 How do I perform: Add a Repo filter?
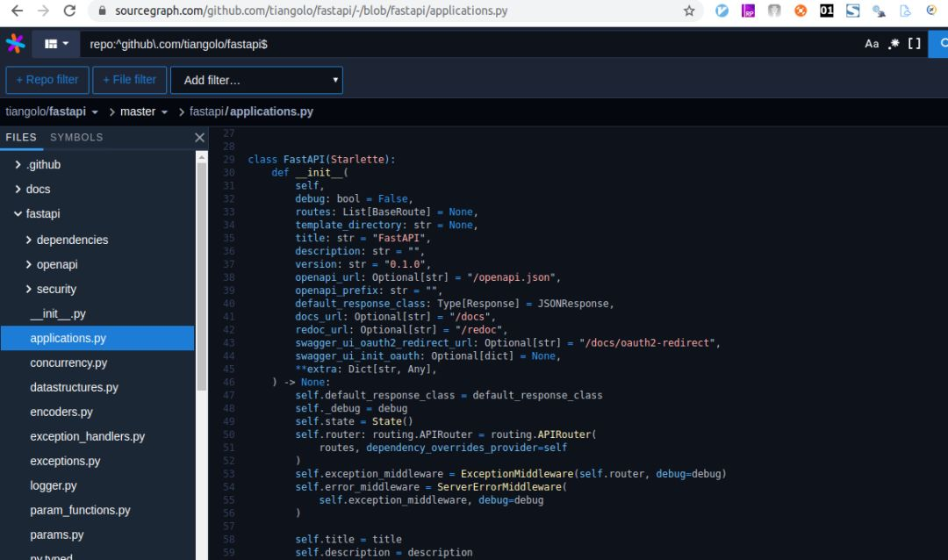point(47,80)
